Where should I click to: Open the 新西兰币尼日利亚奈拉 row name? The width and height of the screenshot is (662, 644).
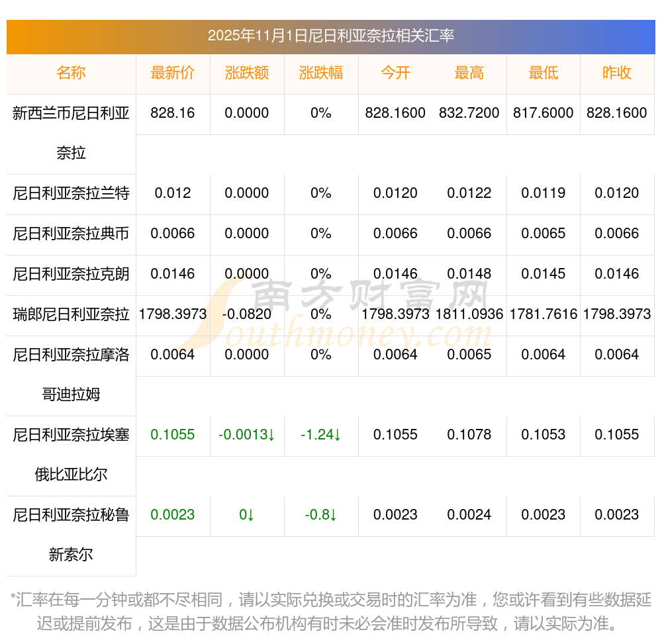(x=71, y=132)
